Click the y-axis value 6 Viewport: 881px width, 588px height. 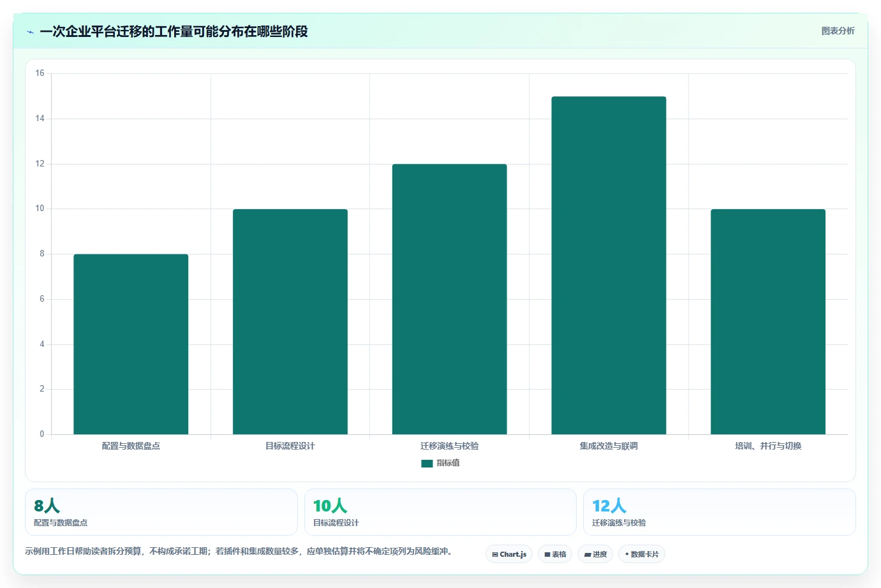pyautogui.click(x=42, y=299)
